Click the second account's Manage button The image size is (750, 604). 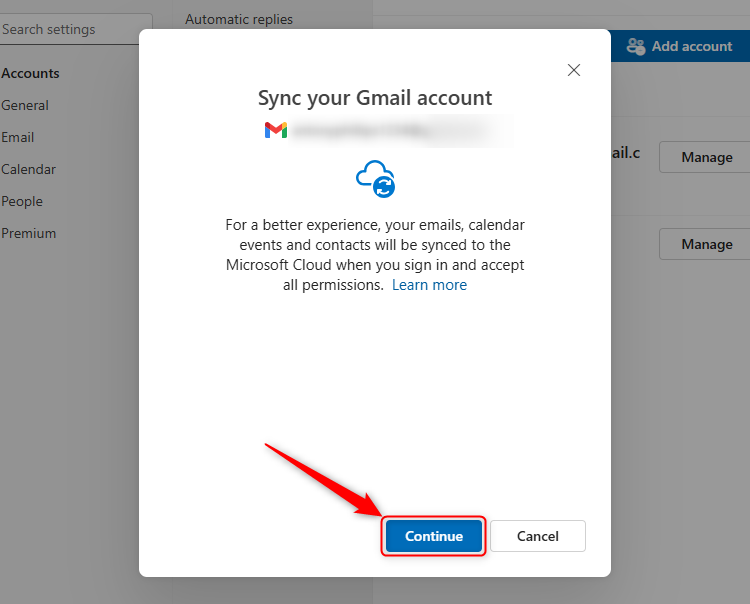pos(706,244)
